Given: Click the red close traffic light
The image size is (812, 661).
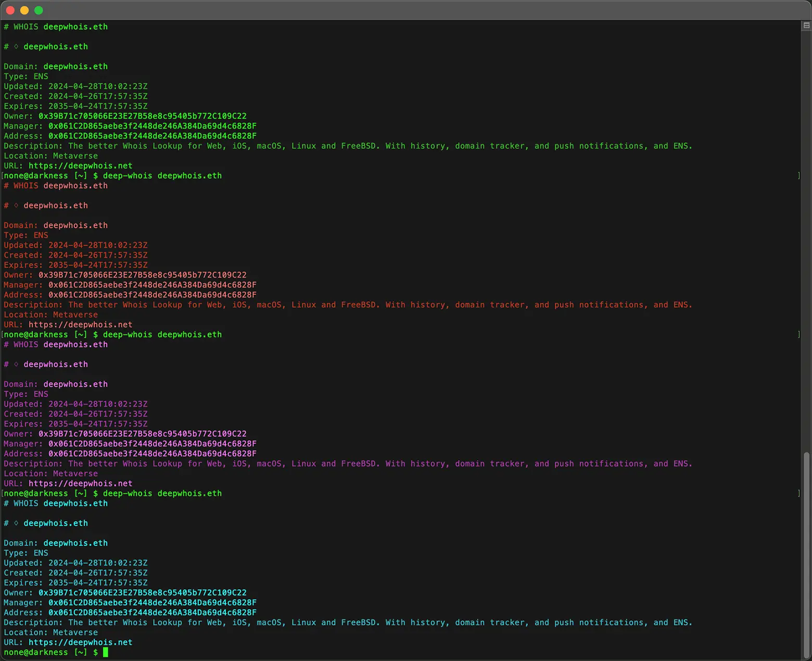Looking at the screenshot, I should (10, 10).
